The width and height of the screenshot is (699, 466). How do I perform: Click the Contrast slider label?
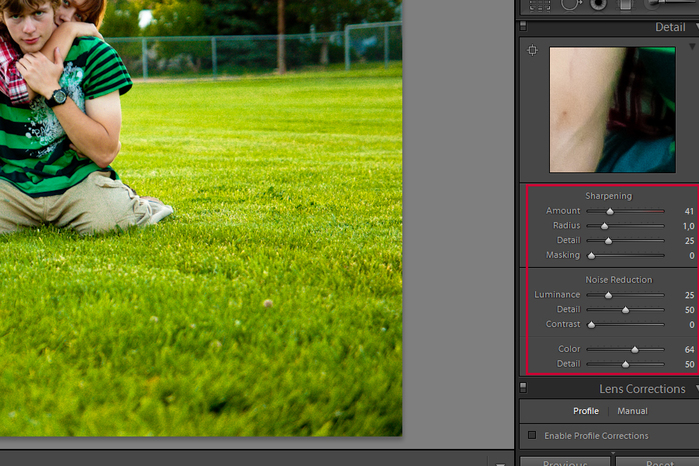coord(563,324)
